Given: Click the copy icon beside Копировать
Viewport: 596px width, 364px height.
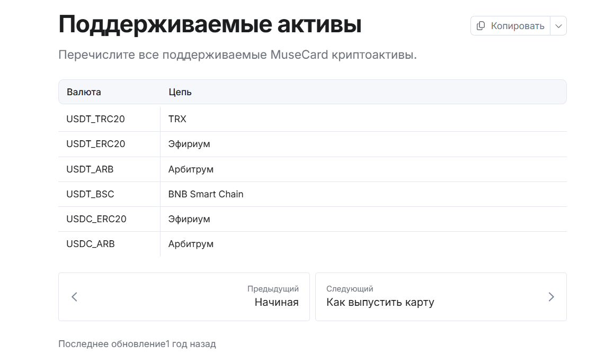Looking at the screenshot, I should coord(481,26).
